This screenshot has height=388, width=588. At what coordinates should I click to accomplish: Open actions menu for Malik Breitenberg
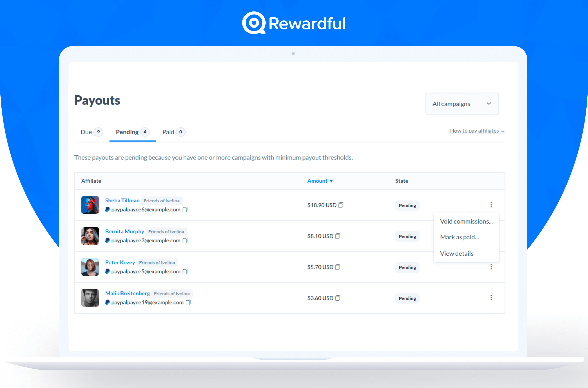[491, 298]
